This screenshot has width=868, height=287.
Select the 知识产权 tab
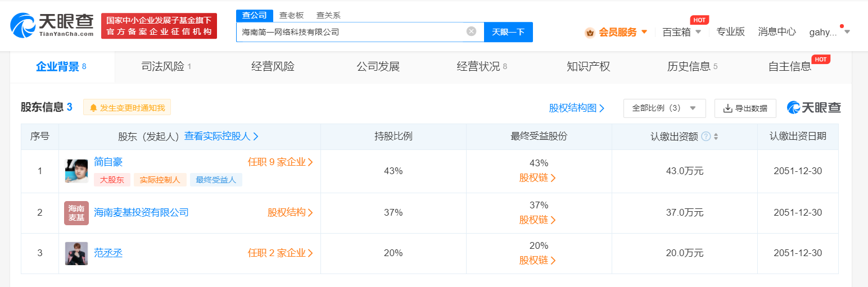click(x=588, y=67)
